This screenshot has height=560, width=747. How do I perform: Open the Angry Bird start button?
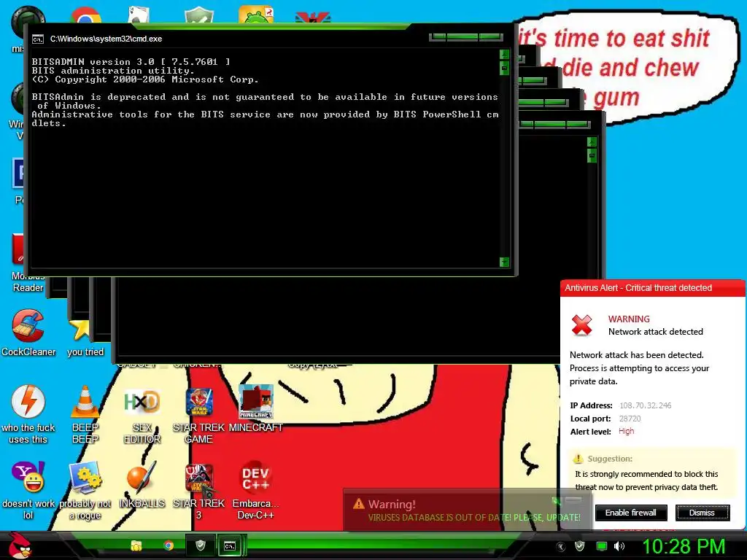20,545
